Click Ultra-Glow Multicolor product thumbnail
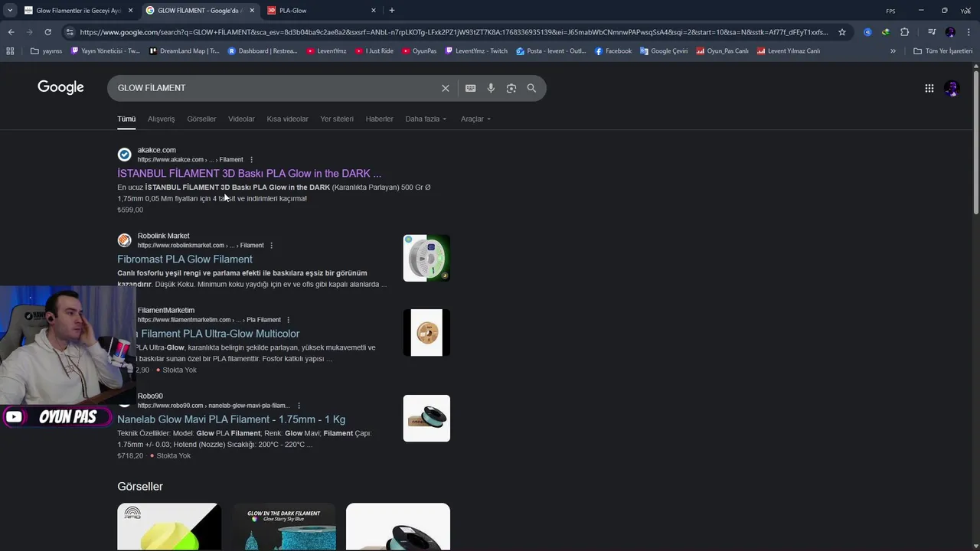Screen dimensions: 980x551 426,332
